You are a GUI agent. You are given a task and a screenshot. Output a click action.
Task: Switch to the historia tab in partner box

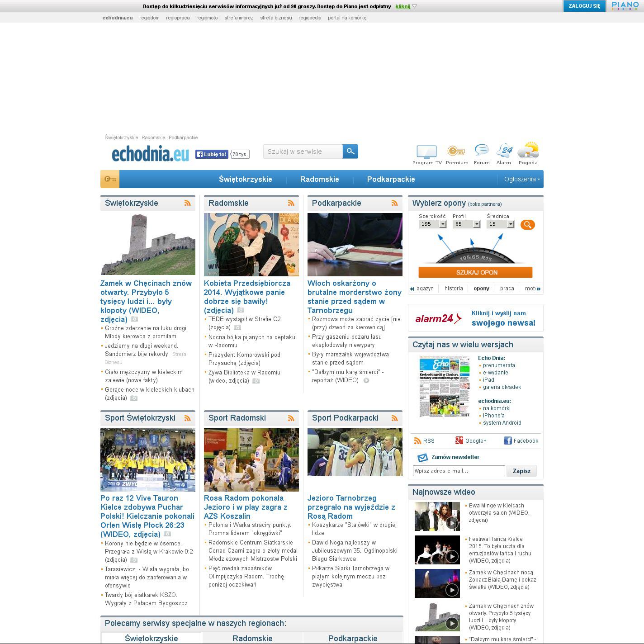[x=454, y=289]
